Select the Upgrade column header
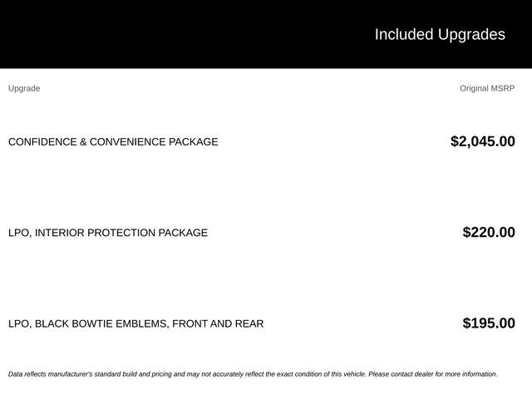The width and height of the screenshot is (532, 399). click(24, 89)
